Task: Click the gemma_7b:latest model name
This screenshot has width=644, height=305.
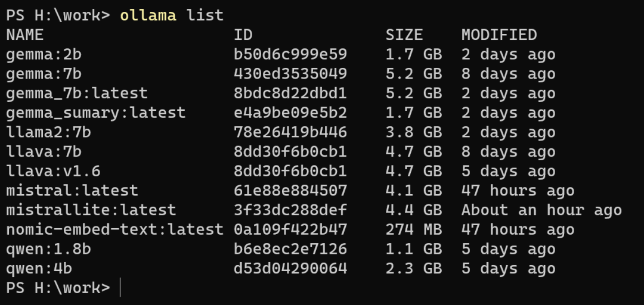Action: 77,94
